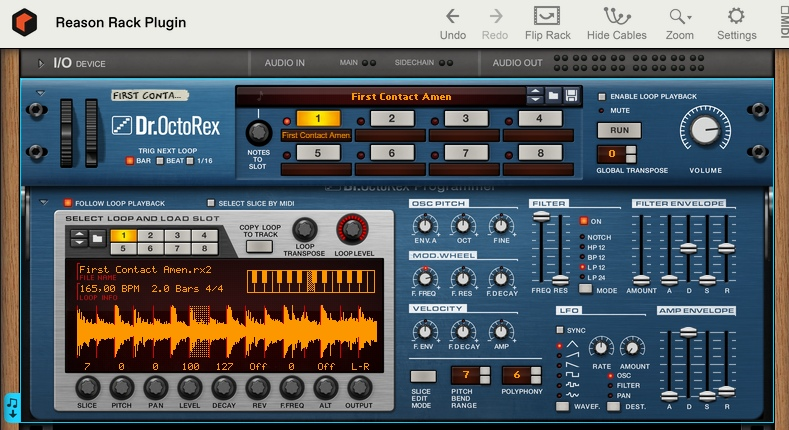Toggle the Filter ON button
Viewport: 789px width, 430px height.
click(x=584, y=221)
